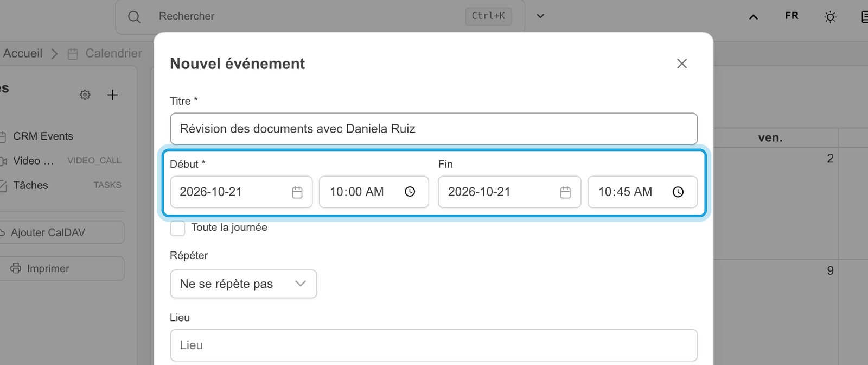Viewport: 868px width, 365px height.
Task: Open the Ne se répète pas dropdown
Action: point(244,284)
